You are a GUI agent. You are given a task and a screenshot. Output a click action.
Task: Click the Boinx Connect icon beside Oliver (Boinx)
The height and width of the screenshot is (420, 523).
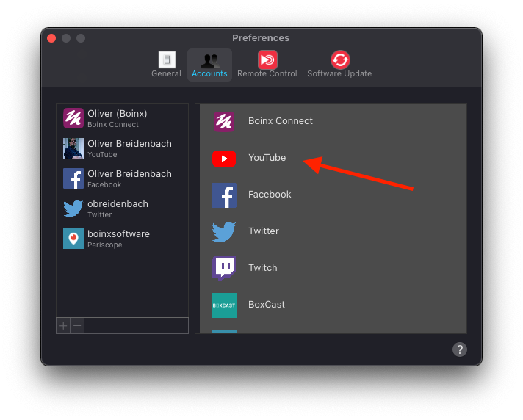[73, 118]
